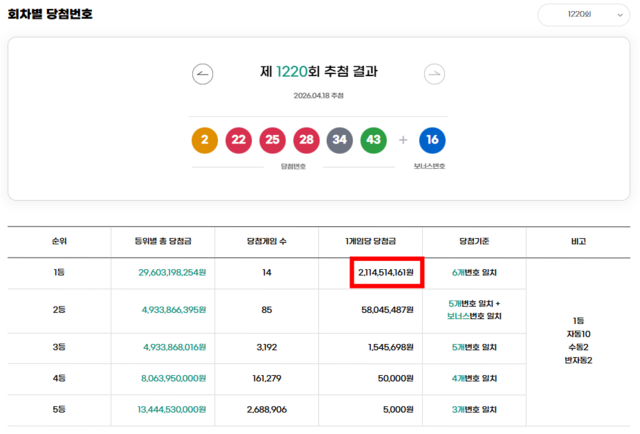Click the 회차별 당첨번호 page heading
This screenshot has width=640, height=434.
pyautogui.click(x=50, y=15)
